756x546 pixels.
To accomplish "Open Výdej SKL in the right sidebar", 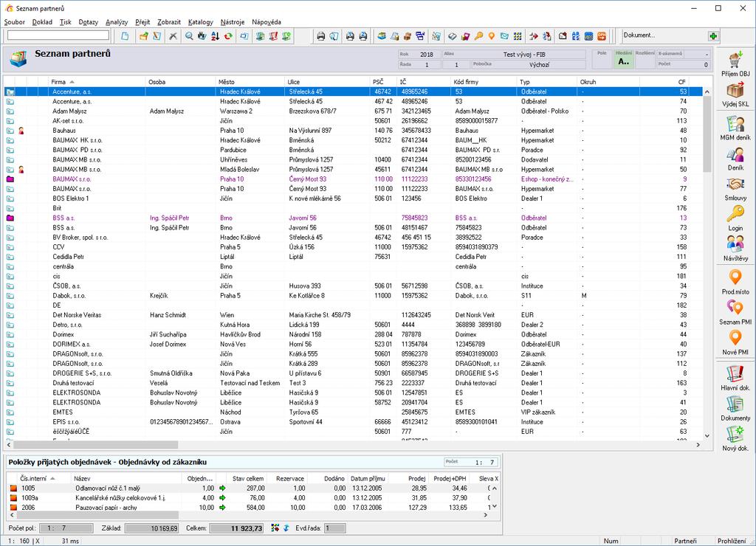I will 735,94.
